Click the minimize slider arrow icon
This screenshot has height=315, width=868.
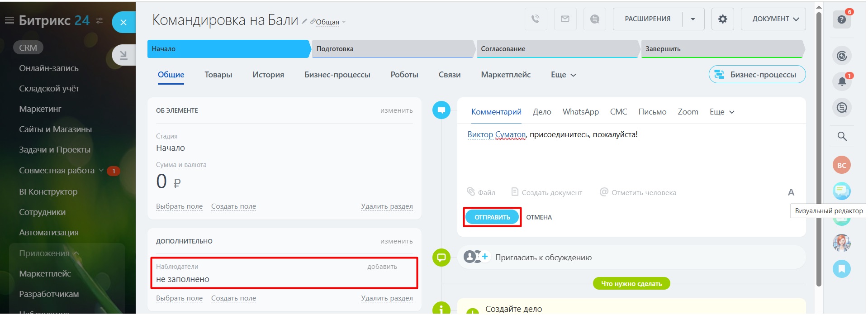click(x=123, y=55)
